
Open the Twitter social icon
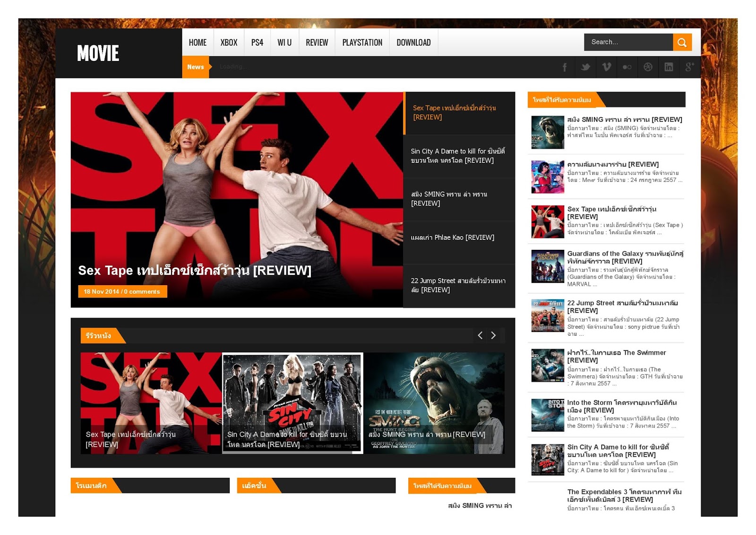tap(585, 67)
